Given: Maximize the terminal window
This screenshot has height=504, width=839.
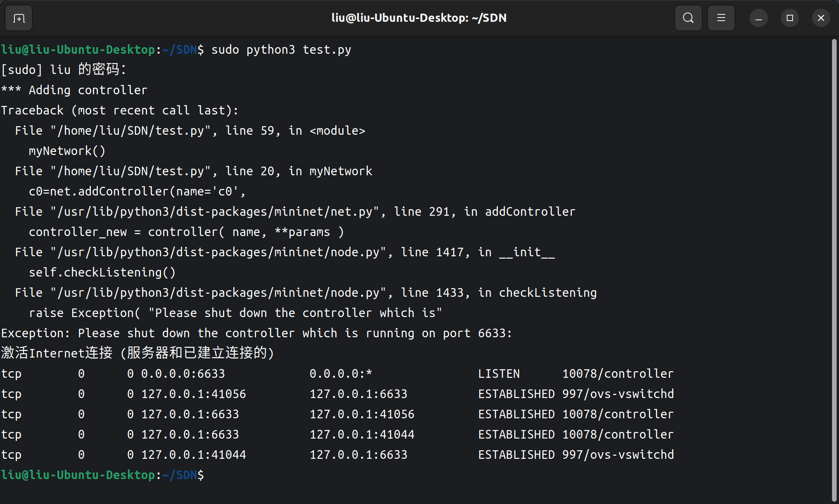Looking at the screenshot, I should [789, 18].
